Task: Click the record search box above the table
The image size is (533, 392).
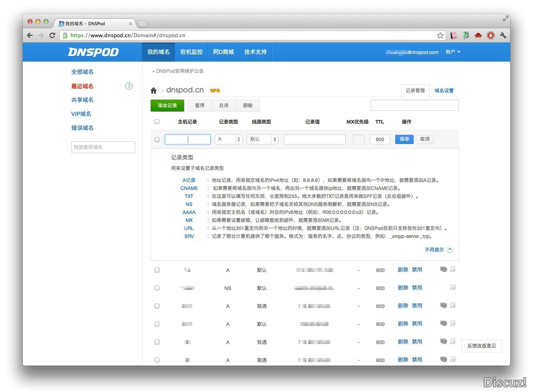Action: click(415, 105)
